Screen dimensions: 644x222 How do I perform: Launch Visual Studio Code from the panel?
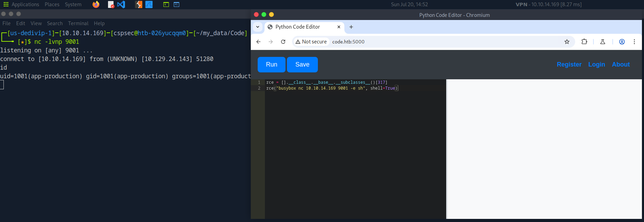point(121,4)
